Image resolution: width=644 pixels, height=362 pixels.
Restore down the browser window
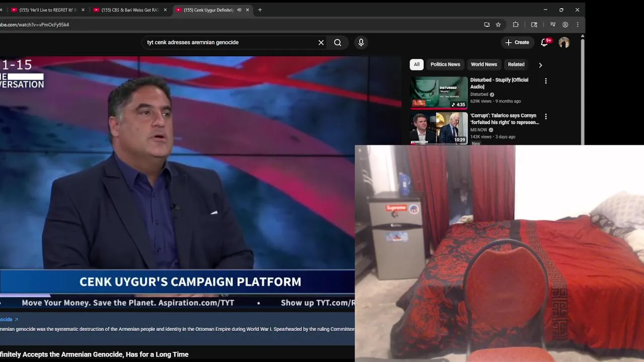click(561, 10)
